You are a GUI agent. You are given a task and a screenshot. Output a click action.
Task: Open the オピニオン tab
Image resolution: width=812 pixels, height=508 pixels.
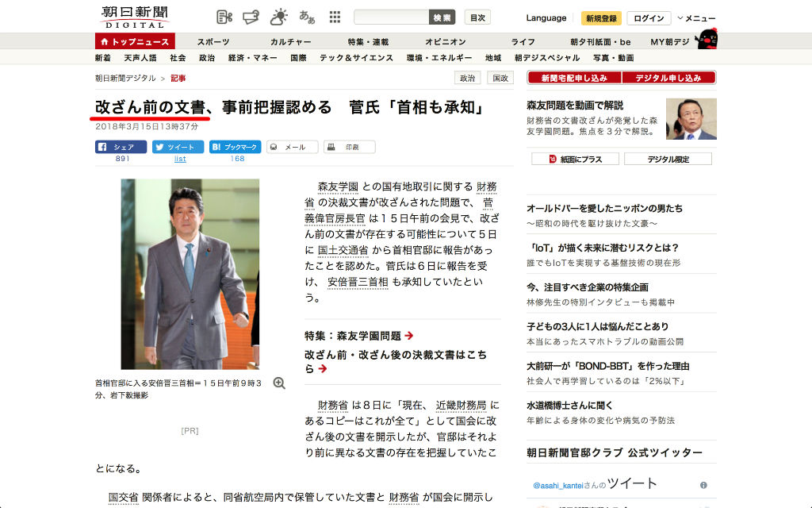[446, 41]
